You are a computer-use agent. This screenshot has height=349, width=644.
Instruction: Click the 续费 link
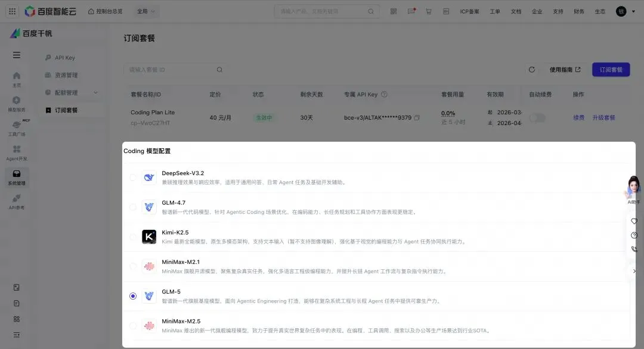[x=578, y=118]
